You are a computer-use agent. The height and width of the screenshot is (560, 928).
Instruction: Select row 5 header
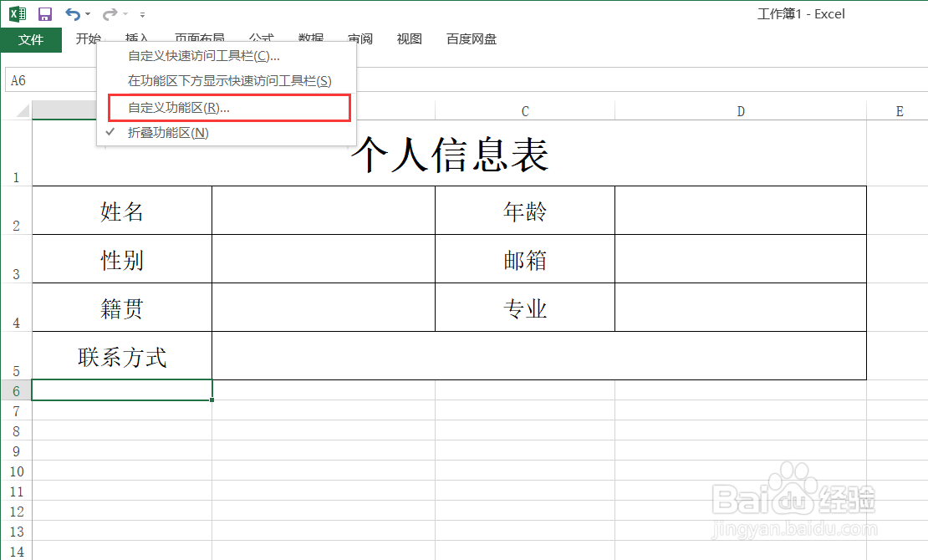(x=16, y=356)
